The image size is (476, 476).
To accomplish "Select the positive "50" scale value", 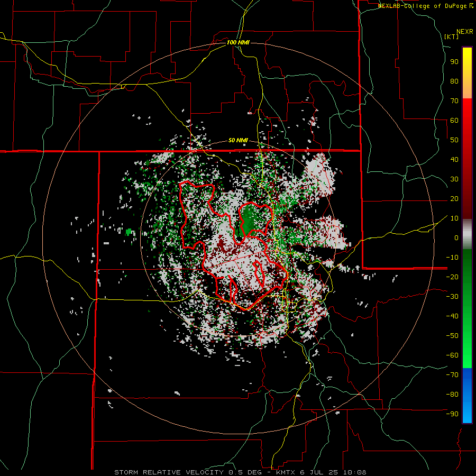I will [x=454, y=140].
